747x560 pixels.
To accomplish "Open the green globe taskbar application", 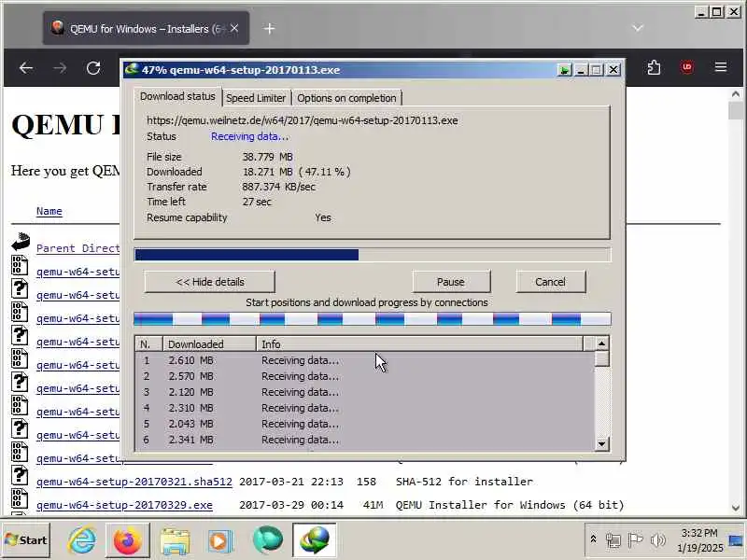I will point(268,540).
